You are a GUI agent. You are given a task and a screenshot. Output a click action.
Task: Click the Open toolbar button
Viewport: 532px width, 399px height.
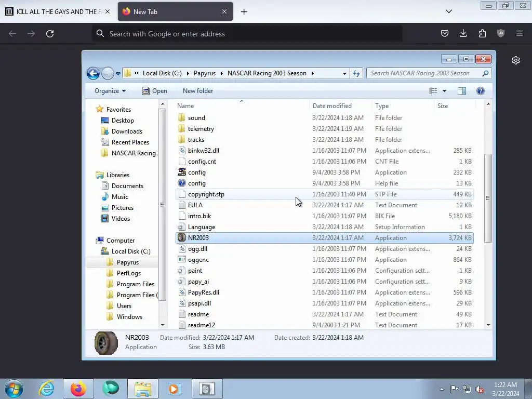click(x=155, y=91)
